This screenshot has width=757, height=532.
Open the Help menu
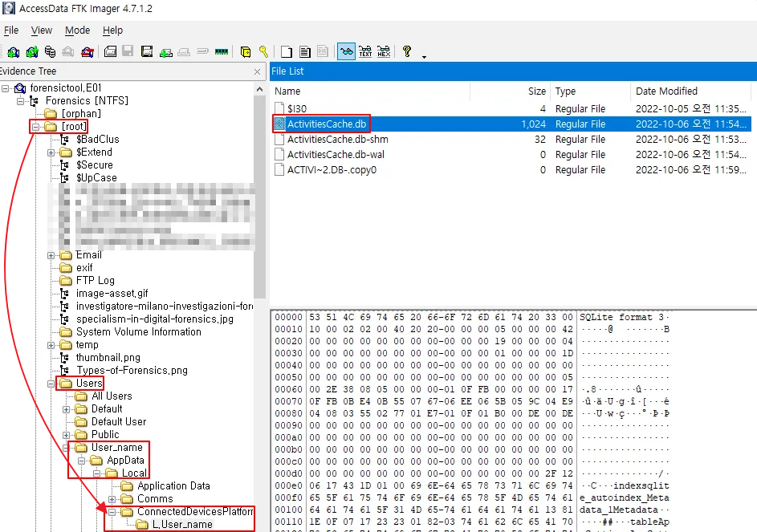click(112, 30)
